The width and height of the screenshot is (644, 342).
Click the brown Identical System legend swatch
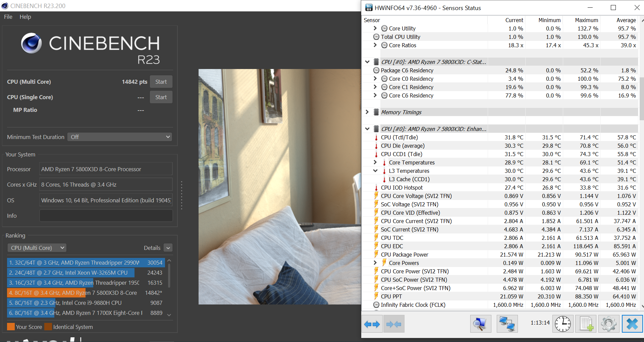pyautogui.click(x=48, y=327)
